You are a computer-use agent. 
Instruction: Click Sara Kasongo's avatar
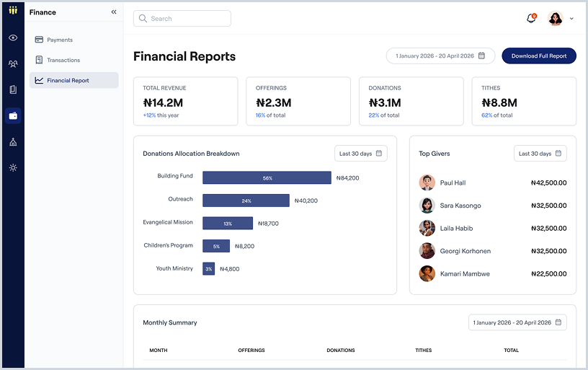(427, 206)
